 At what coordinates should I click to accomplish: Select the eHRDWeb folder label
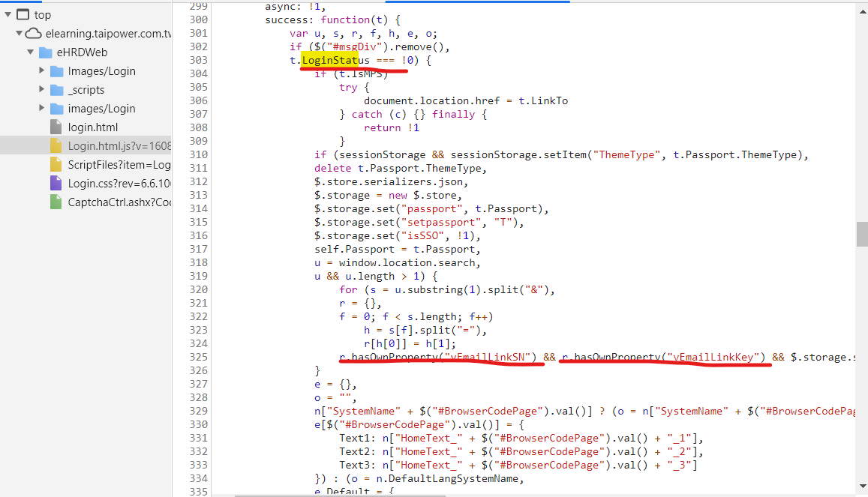pyautogui.click(x=82, y=52)
